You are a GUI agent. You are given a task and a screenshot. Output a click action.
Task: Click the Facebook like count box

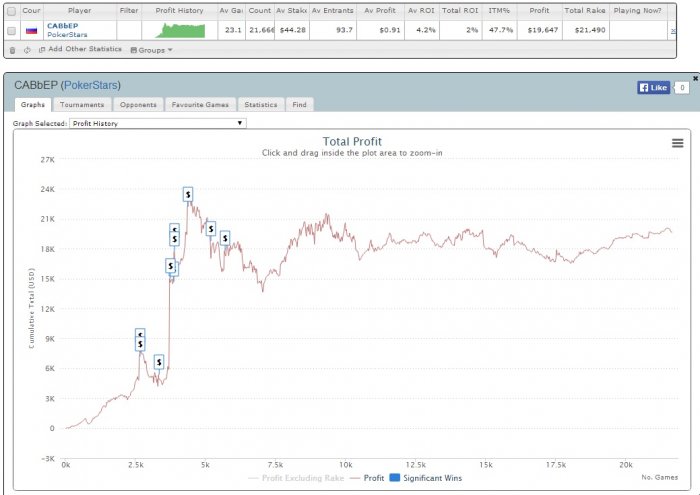click(681, 87)
